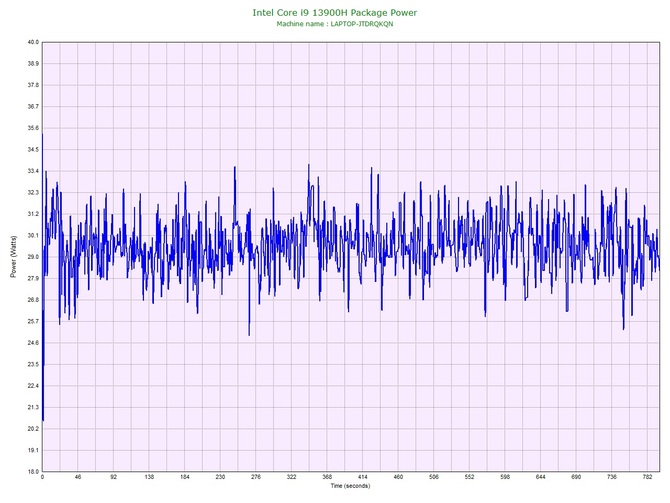
Task: Click the 22.4 y-axis value
Action: click(33, 386)
